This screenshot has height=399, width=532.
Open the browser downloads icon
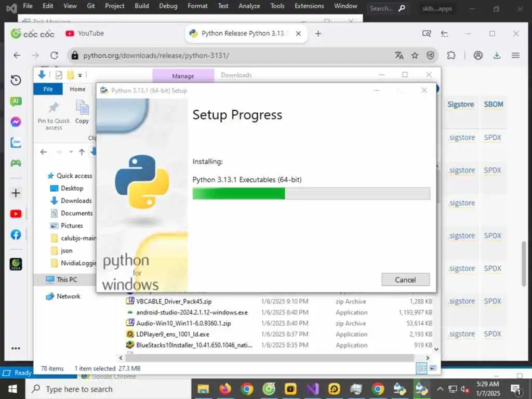click(x=497, y=55)
